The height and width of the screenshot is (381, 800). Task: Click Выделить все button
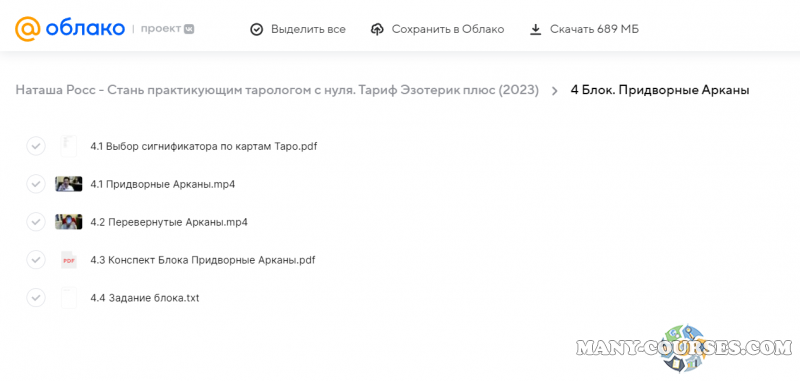pos(298,30)
